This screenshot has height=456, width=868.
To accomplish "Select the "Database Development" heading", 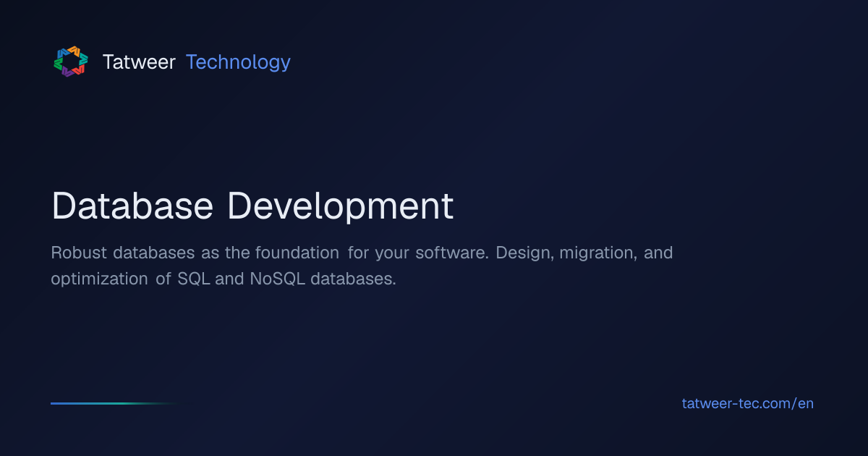I will tap(252, 206).
